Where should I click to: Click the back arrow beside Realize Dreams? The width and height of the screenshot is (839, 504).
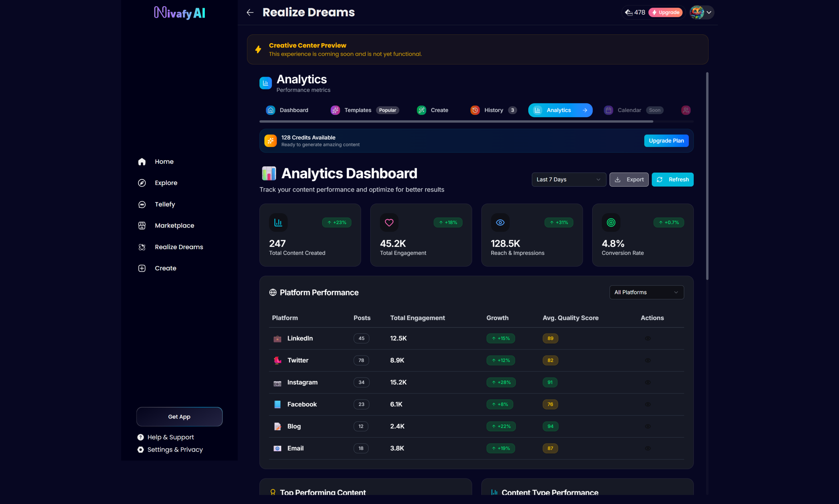click(250, 12)
